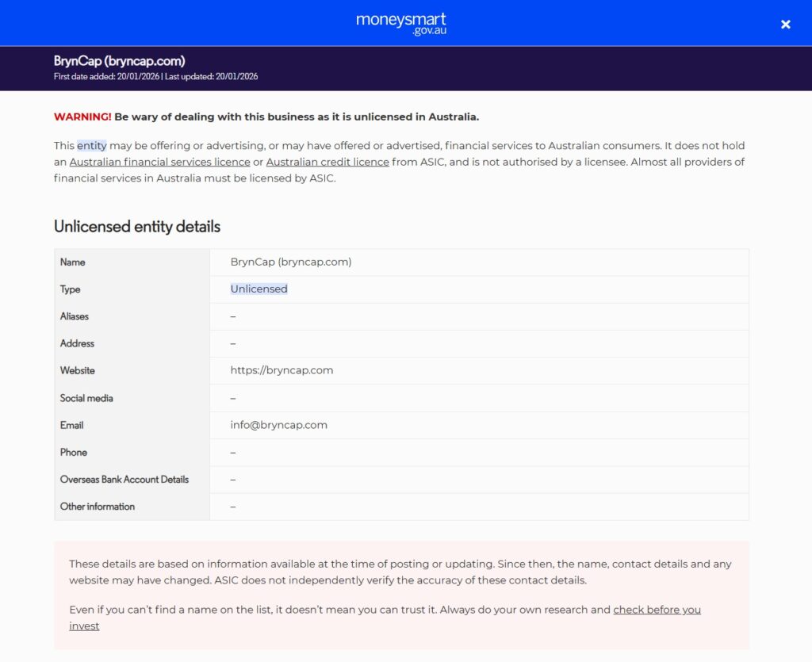Click the https://bryncap.com website address
The width and height of the screenshot is (812, 662).
(281, 369)
